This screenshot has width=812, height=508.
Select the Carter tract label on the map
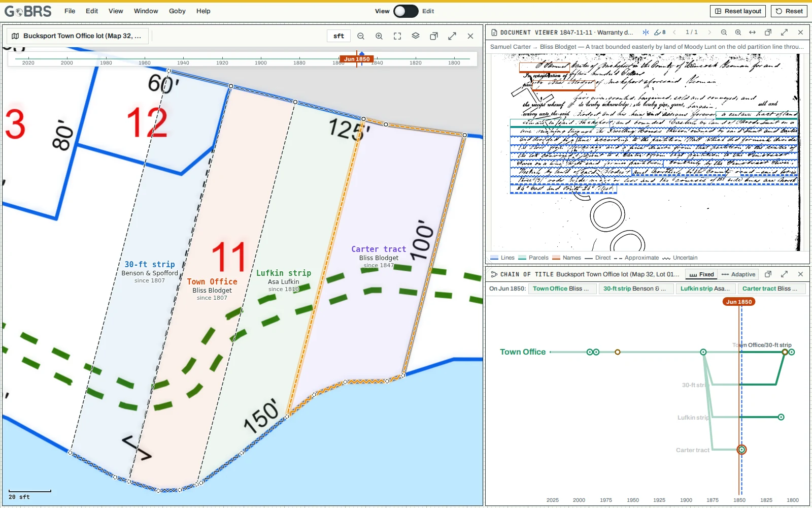(379, 249)
